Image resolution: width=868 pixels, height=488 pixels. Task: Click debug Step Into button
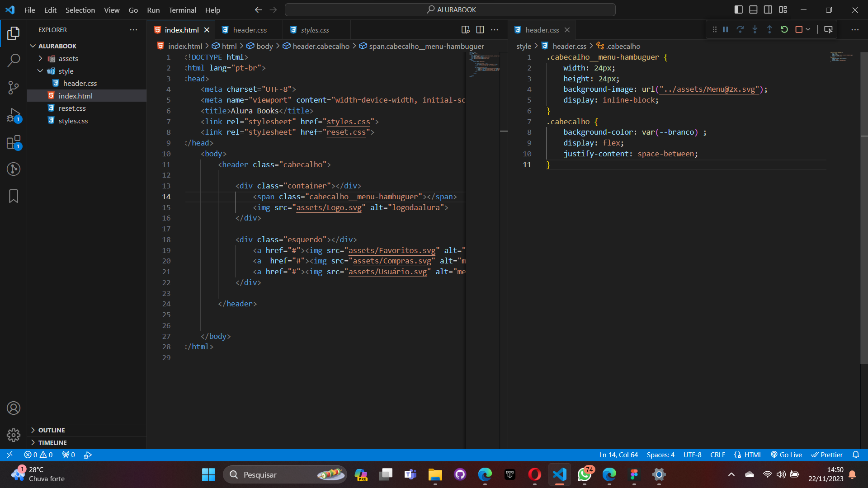point(755,29)
